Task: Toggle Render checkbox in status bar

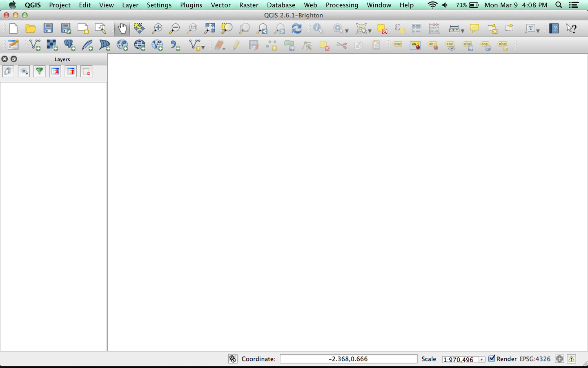Action: (492, 359)
